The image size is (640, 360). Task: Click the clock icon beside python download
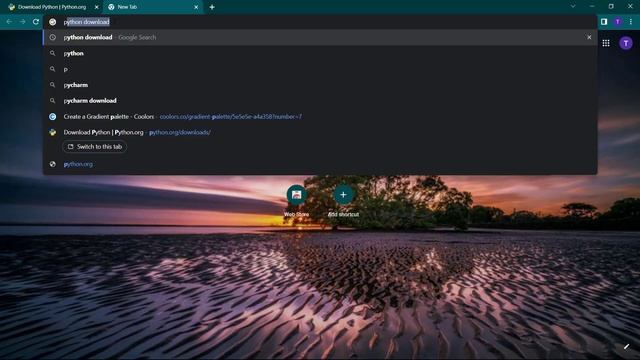coord(53,37)
